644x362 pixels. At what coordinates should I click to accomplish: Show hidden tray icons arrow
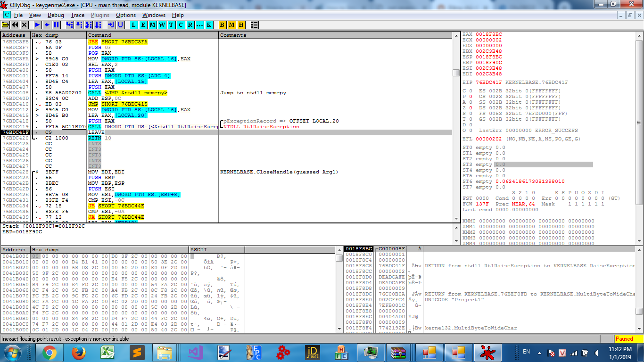(538, 353)
